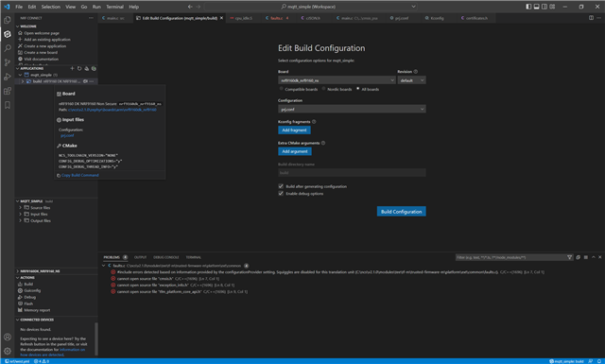
Task: Open the Source Control view
Action: point(8,62)
